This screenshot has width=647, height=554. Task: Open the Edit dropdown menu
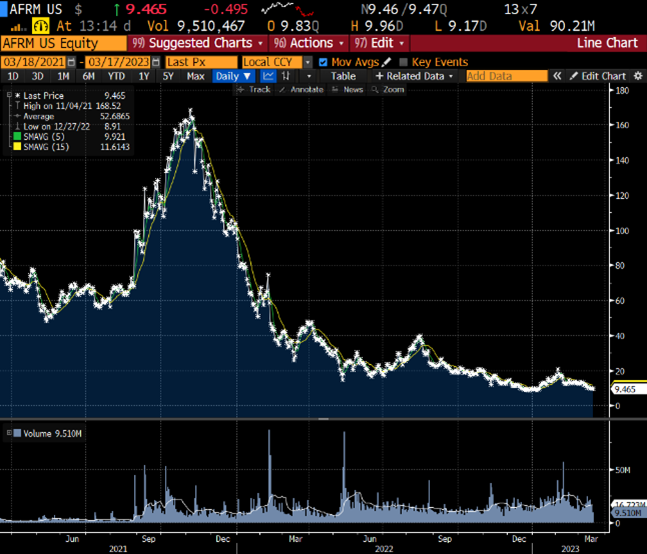(379, 43)
